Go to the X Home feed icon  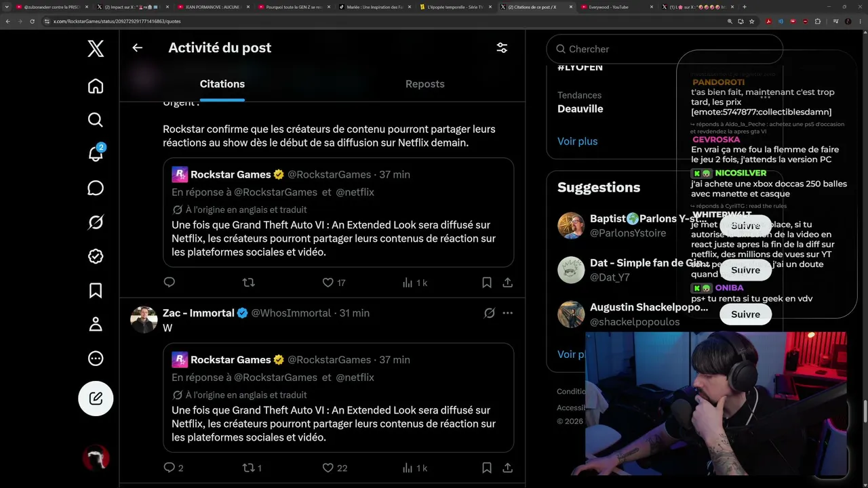click(x=96, y=86)
